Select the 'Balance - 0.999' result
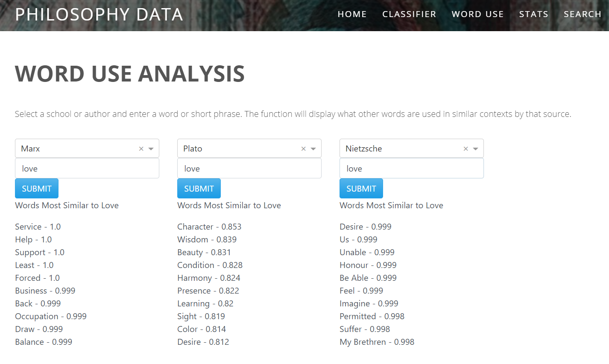The width and height of the screenshot is (609, 364). click(44, 342)
